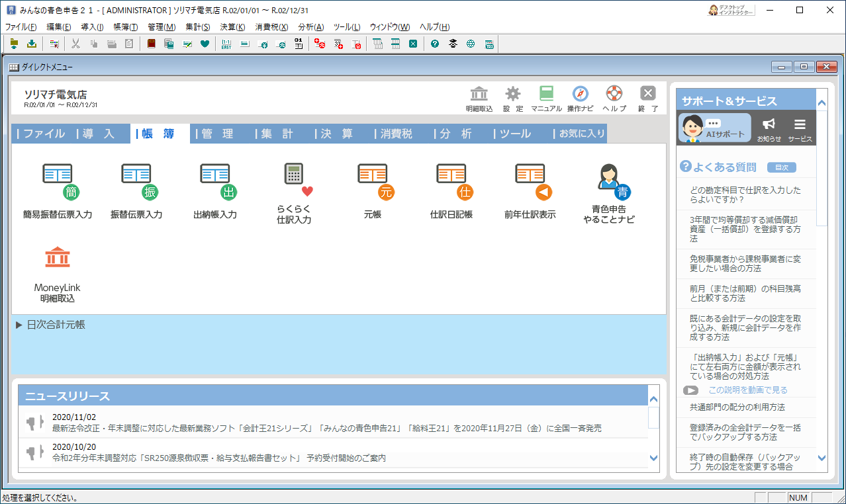Image resolution: width=846 pixels, height=504 pixels.
Task: Click down chevron in ニュースリリース list
Action: pyautogui.click(x=654, y=458)
